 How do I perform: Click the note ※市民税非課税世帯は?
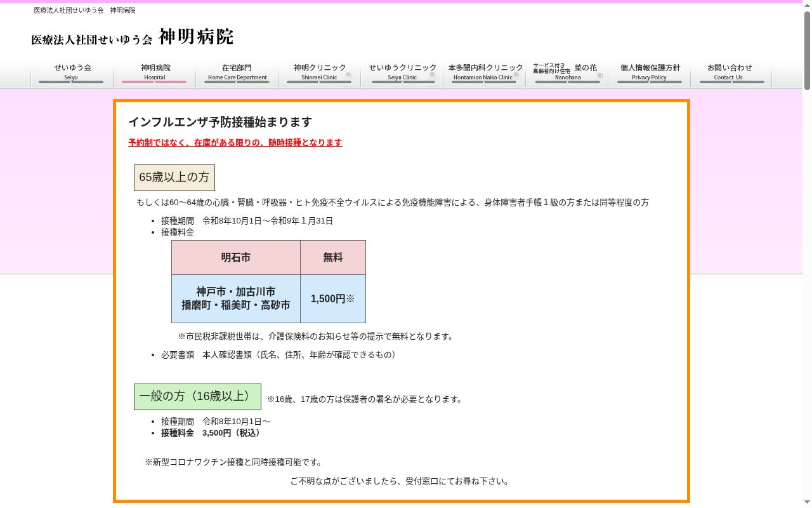pyautogui.click(x=317, y=337)
